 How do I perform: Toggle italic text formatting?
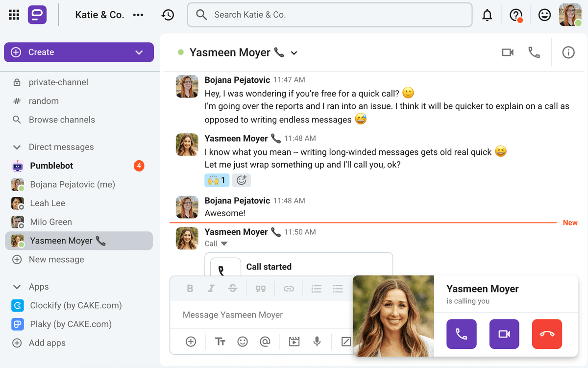(x=211, y=289)
